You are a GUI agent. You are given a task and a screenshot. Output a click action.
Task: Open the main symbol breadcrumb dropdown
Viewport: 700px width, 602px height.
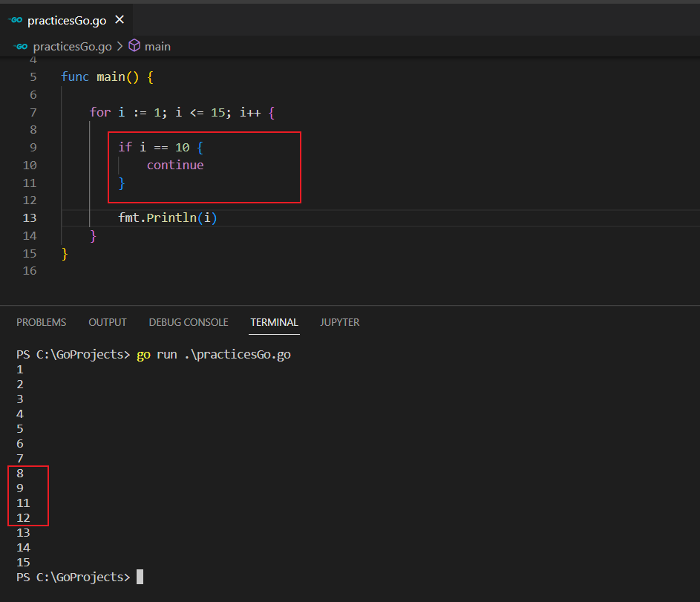(x=157, y=46)
